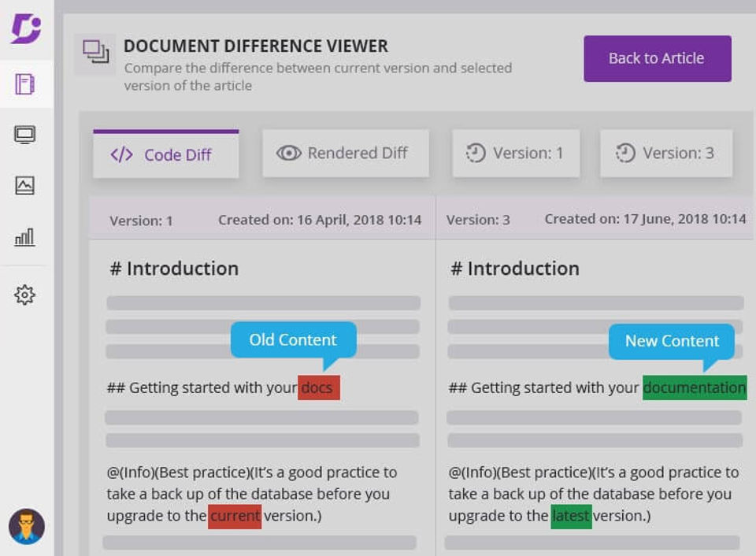Click the red highlighted word docs
Image resolution: width=756 pixels, height=556 pixels.
pos(319,387)
